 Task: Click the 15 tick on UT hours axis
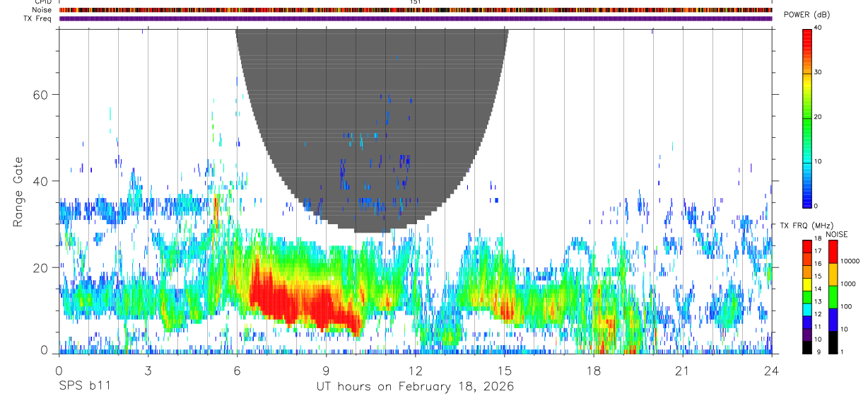pos(505,371)
